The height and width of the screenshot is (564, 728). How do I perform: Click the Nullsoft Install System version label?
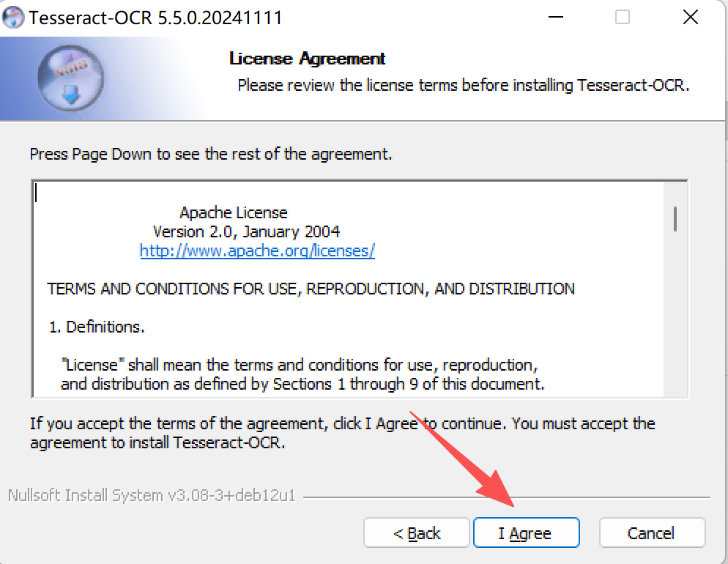pyautogui.click(x=152, y=496)
